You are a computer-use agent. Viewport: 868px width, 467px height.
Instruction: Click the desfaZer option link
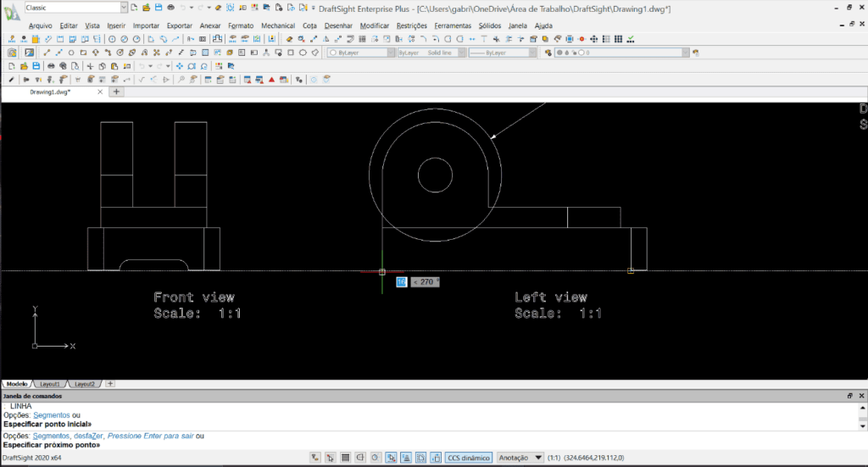(x=88, y=436)
